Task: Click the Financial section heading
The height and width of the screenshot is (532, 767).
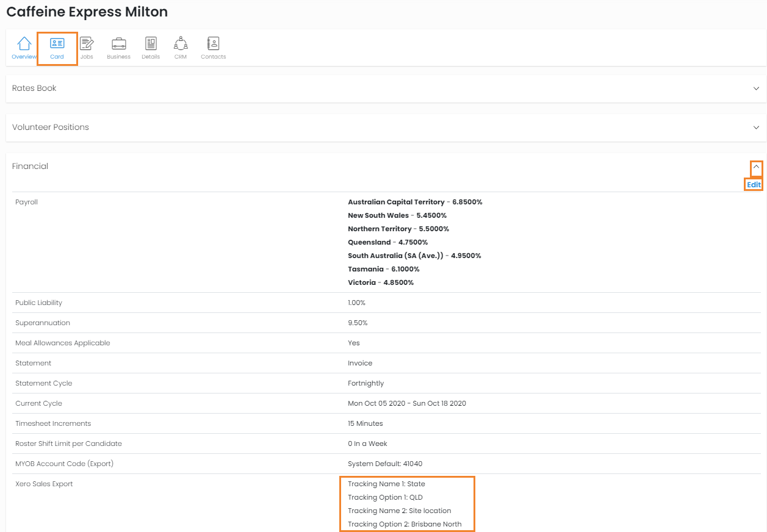Action: [x=30, y=167]
